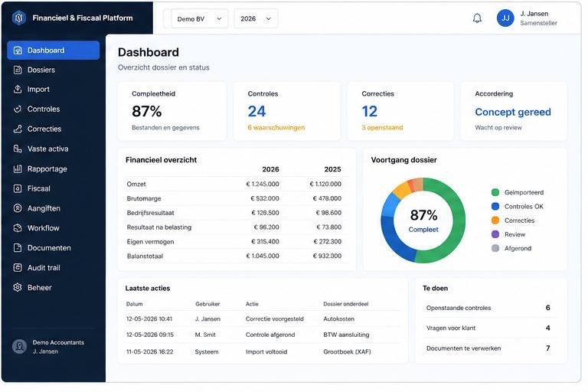
Task: Open the Correcties 12 card
Action: pos(400,112)
